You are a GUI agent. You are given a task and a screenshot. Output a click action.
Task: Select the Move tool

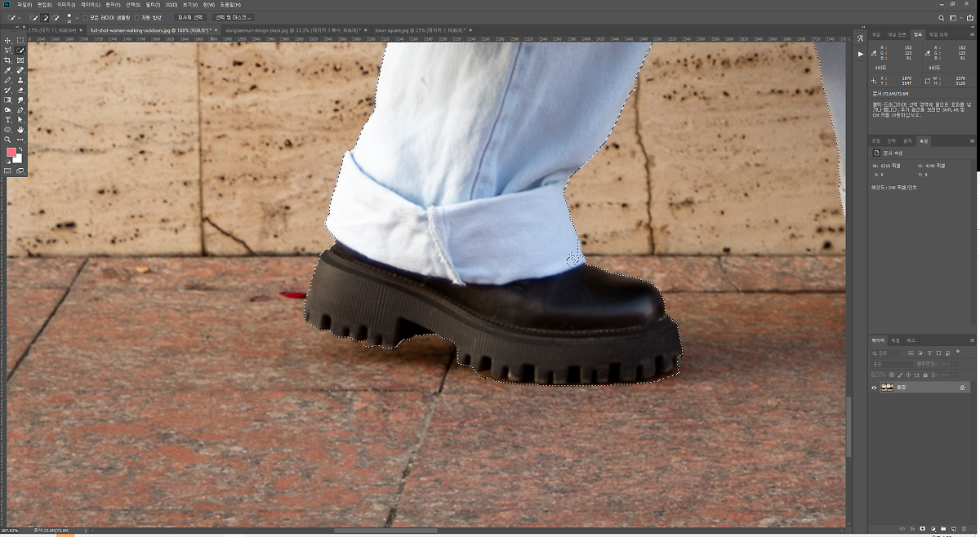click(x=8, y=40)
